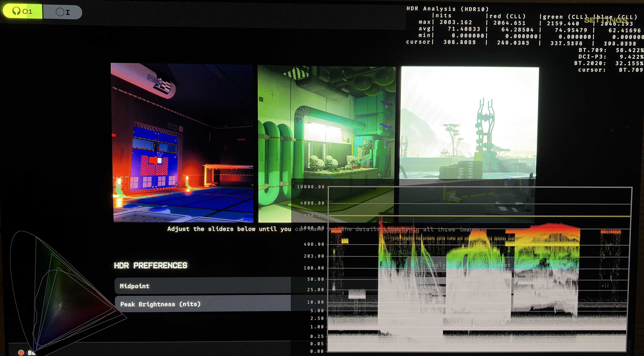Image resolution: width=644 pixels, height=356 pixels.
Task: Click the 'nits' column header
Action: point(443,16)
